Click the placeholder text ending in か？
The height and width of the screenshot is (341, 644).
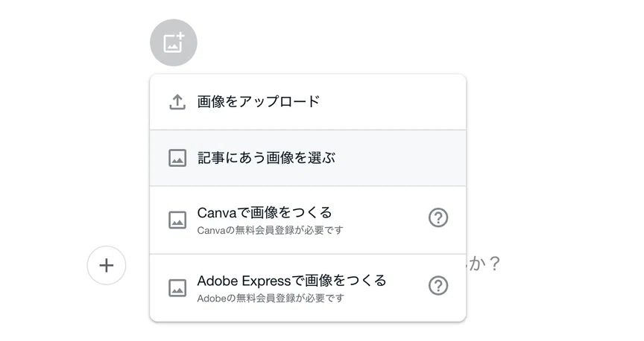click(484, 264)
